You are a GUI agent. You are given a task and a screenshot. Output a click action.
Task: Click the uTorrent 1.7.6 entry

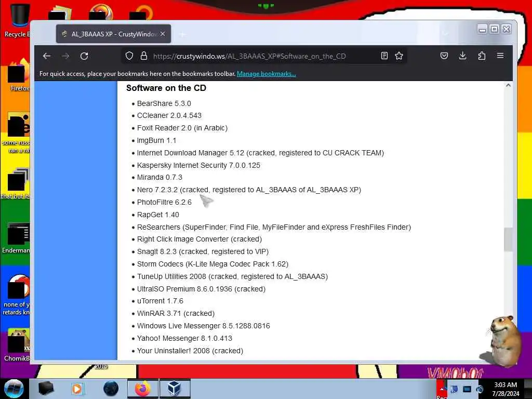(x=160, y=301)
